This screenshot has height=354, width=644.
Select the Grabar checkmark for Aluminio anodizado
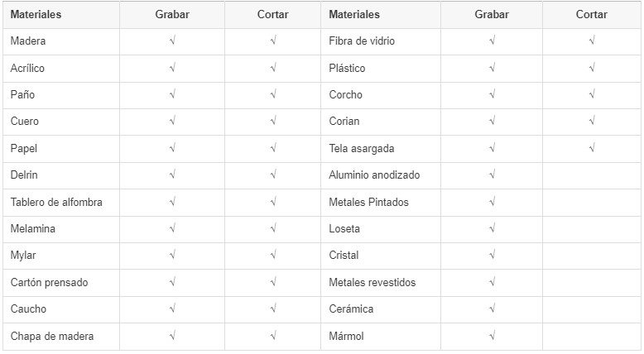click(x=492, y=175)
